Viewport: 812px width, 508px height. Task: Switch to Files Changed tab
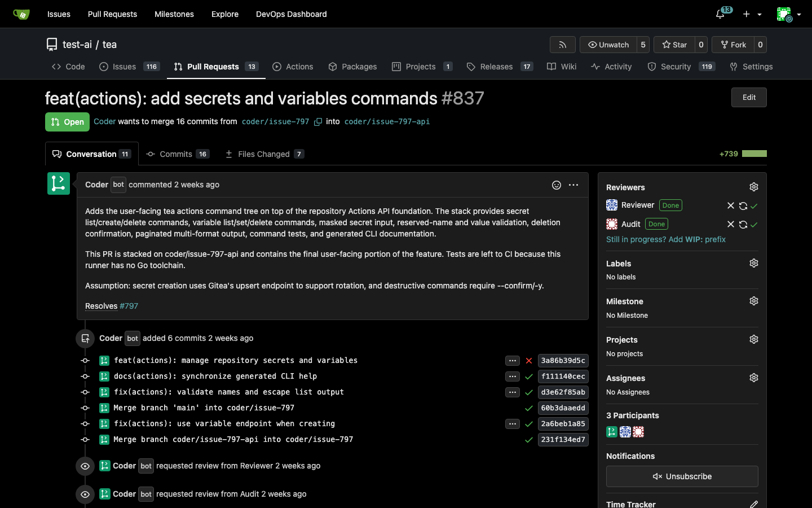point(264,154)
